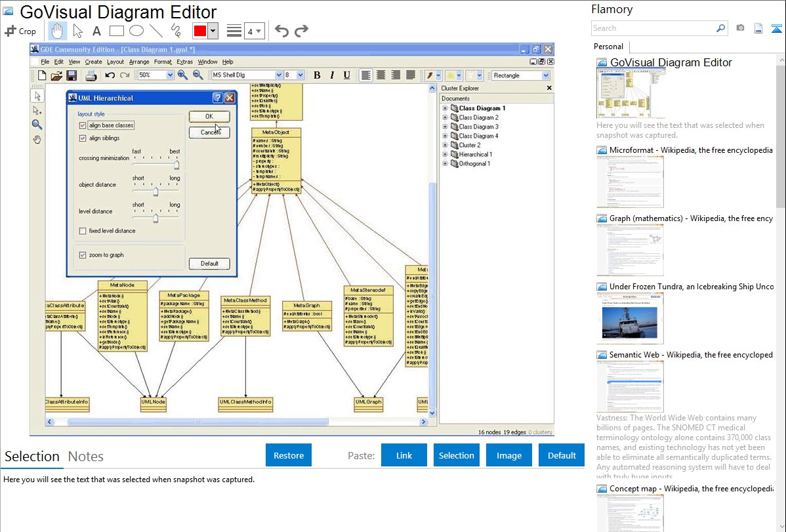This screenshot has width=786, height=532.
Task: Select the Personal tab
Action: (x=609, y=47)
